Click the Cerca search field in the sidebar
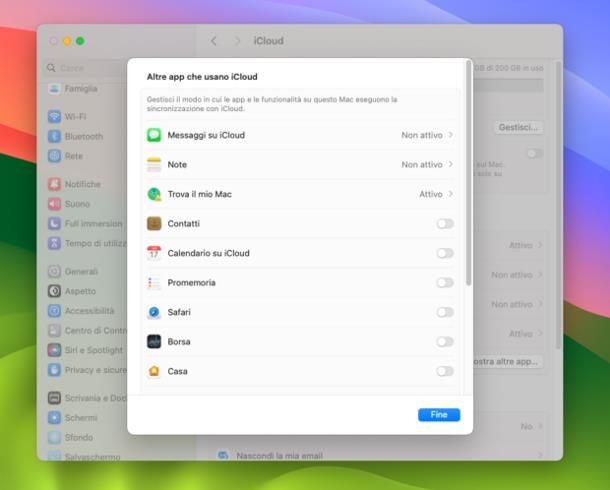This screenshot has height=490, width=610. (86, 68)
